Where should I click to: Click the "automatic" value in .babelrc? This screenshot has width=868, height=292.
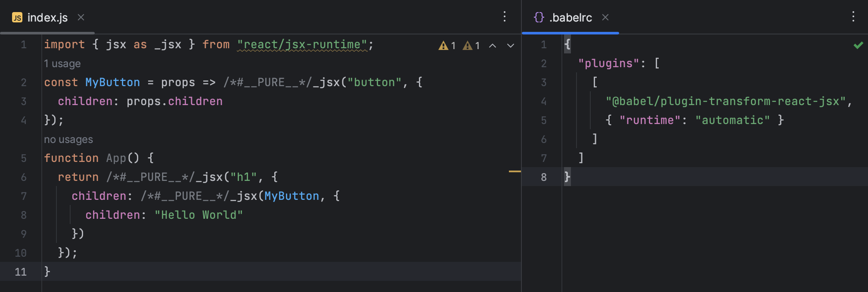(x=732, y=120)
